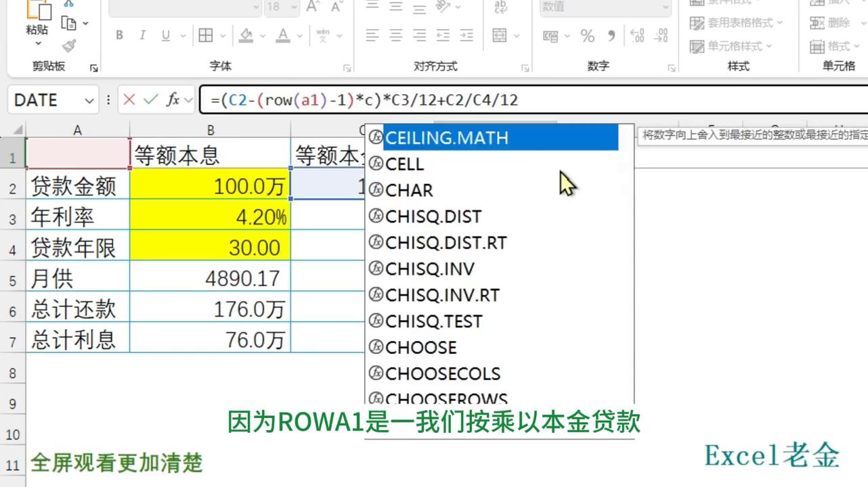Open the font color dropdown arrow

point(299,35)
